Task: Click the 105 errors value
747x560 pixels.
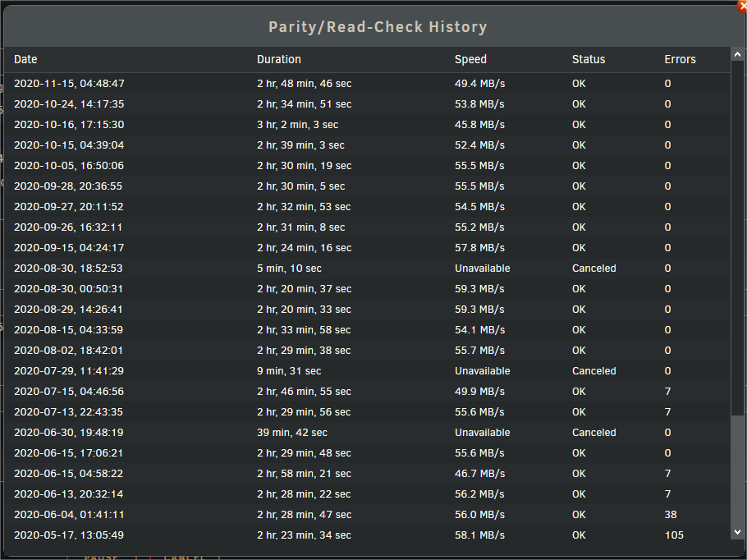Action: (x=674, y=535)
